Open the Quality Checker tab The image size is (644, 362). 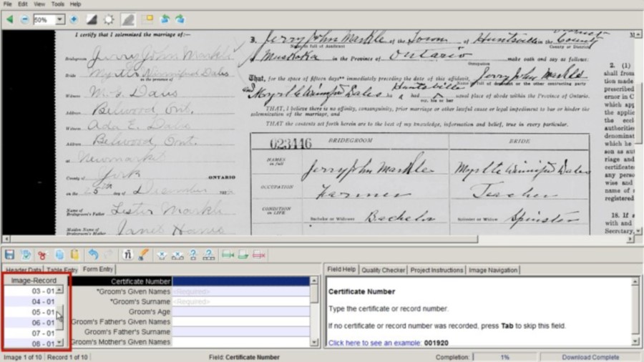point(384,270)
